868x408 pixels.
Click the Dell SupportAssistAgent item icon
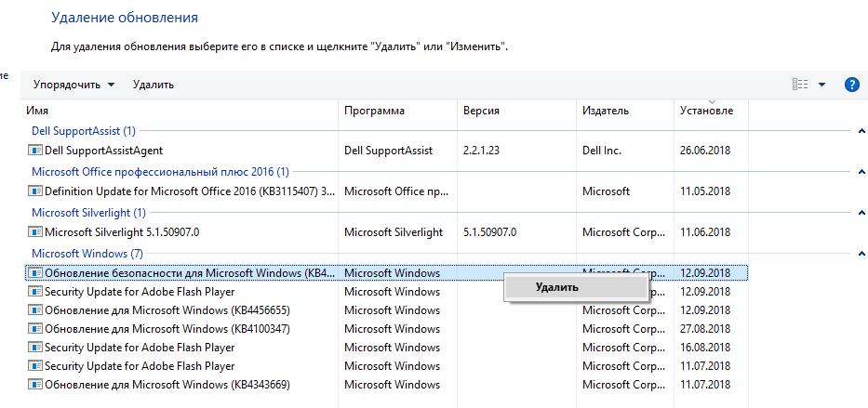[x=34, y=151]
